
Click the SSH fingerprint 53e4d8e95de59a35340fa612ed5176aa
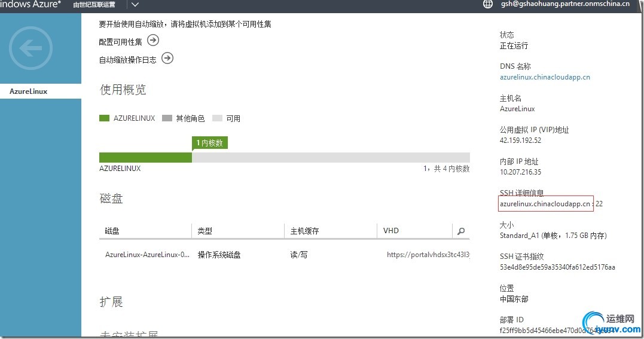click(x=557, y=267)
